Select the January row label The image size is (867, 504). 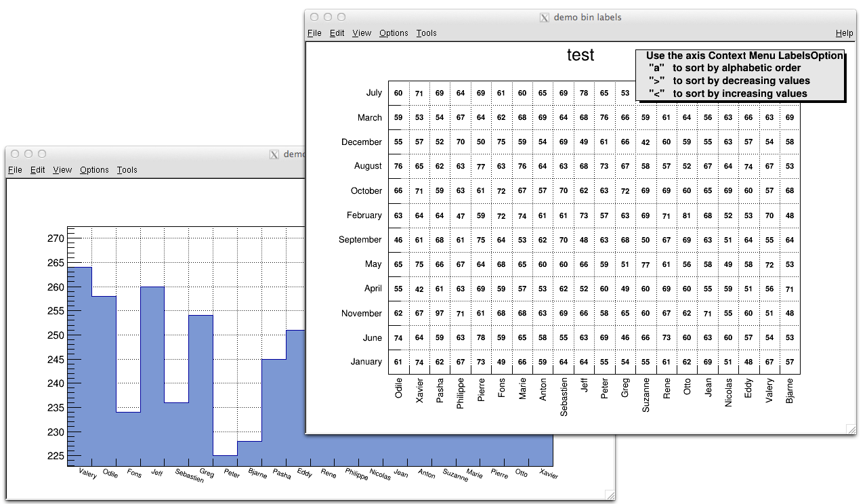click(365, 362)
